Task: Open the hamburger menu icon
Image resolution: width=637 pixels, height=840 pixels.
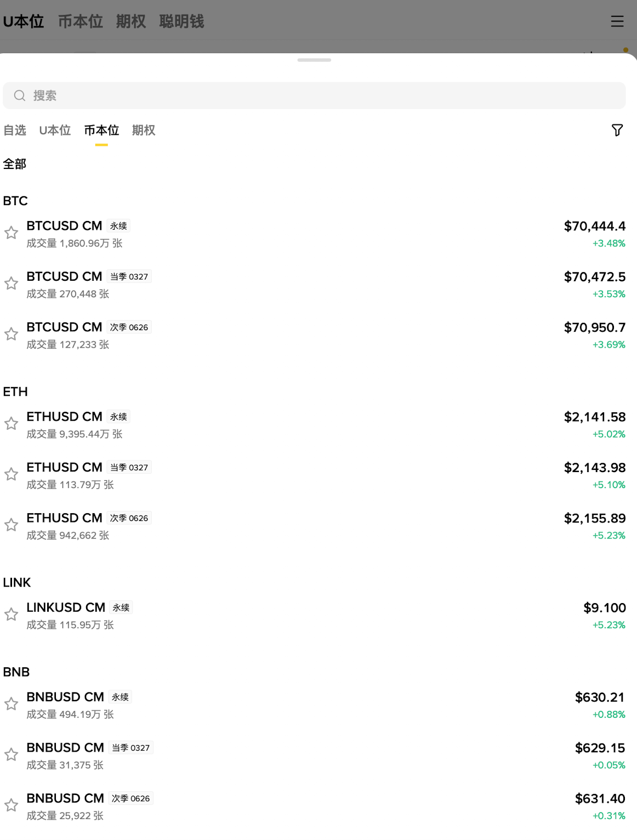Action: pyautogui.click(x=617, y=21)
